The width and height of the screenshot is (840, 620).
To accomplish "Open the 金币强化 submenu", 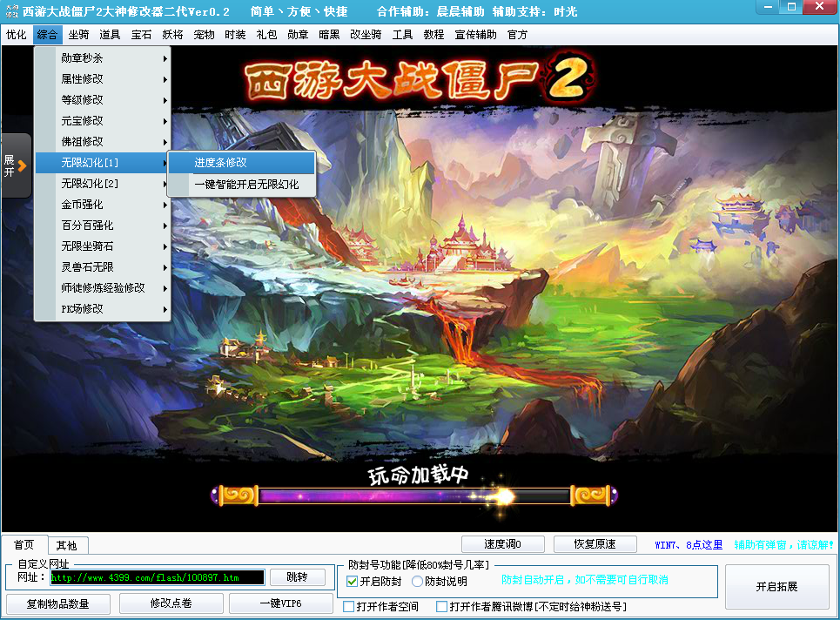I will coord(103,204).
